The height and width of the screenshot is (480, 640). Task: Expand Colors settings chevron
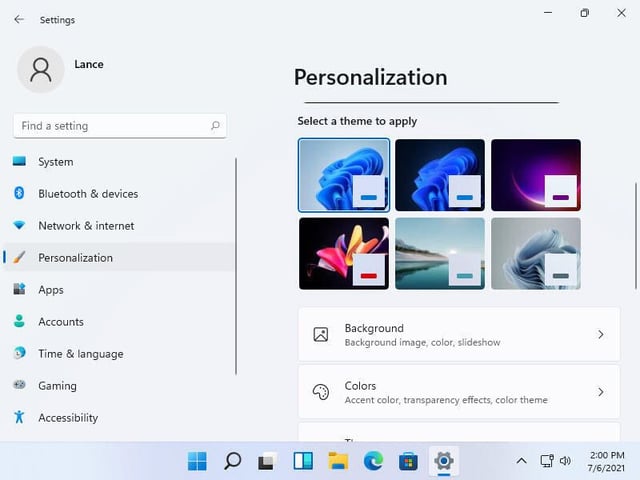601,392
